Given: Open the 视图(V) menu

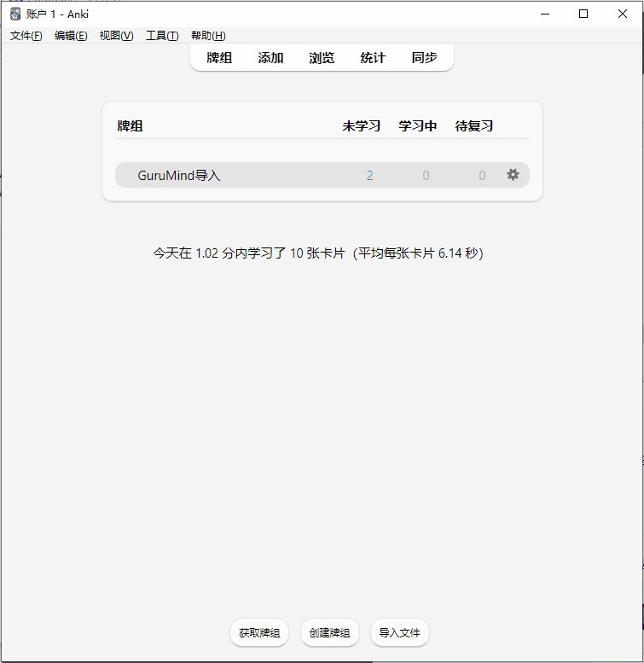Looking at the screenshot, I should click(x=117, y=36).
